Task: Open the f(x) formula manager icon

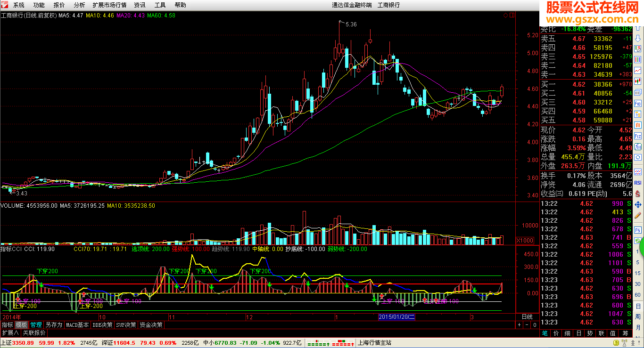Action: (x=637, y=146)
